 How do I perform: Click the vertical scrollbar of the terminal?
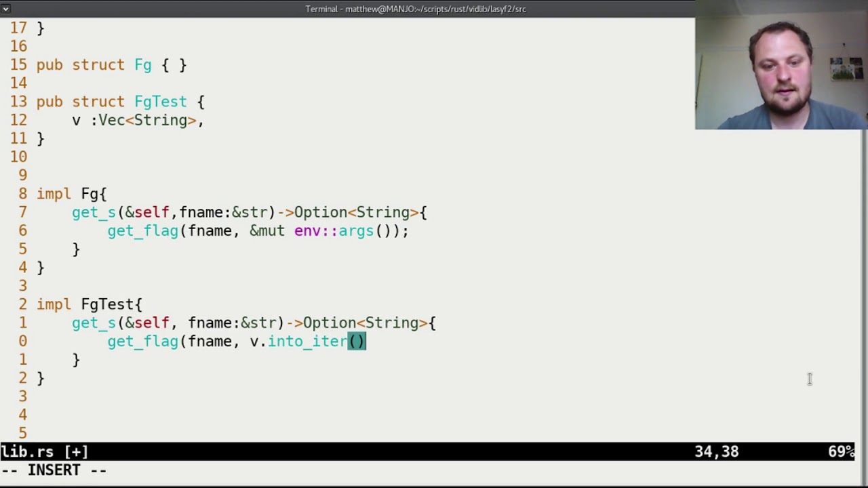(x=863, y=285)
